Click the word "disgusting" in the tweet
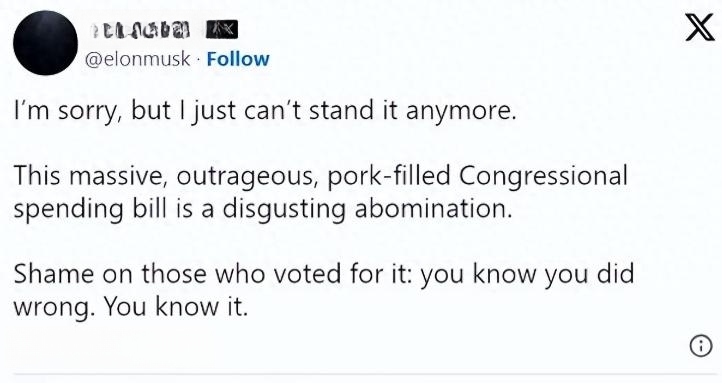Viewport: 722px width, 383px height. coord(284,210)
